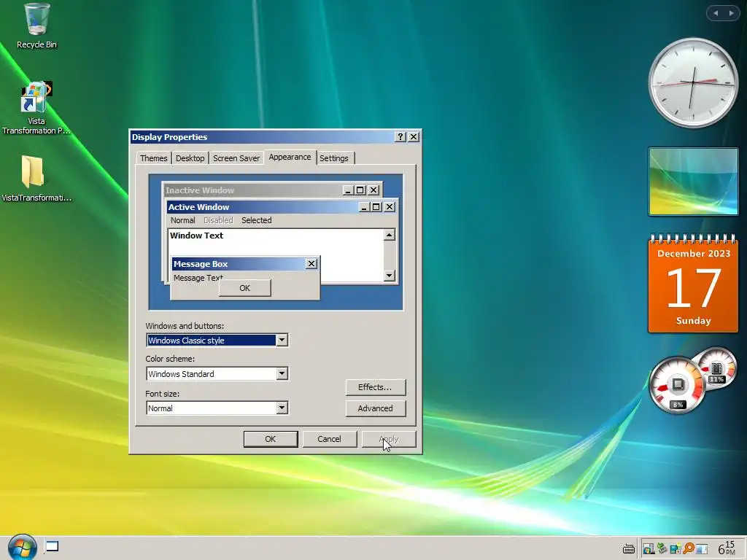Switch to the Themes tab
Screen dimensions: 747x560
pyautogui.click(x=153, y=158)
